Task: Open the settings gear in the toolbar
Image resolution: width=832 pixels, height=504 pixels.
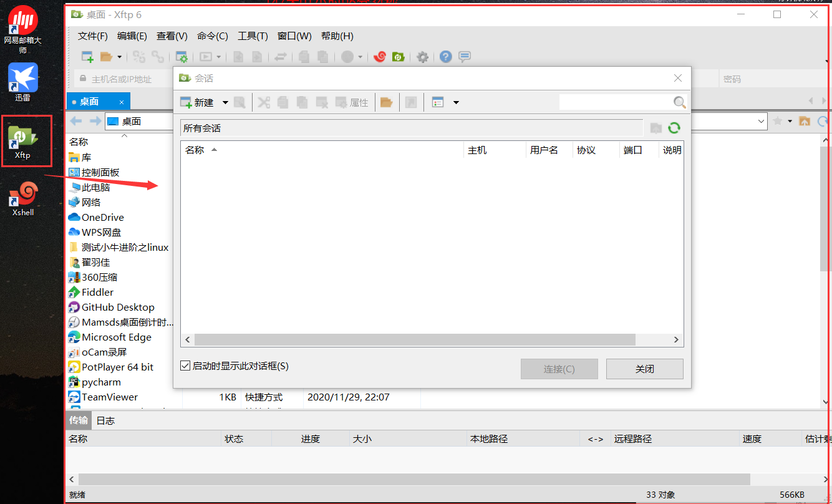Action: (x=423, y=56)
